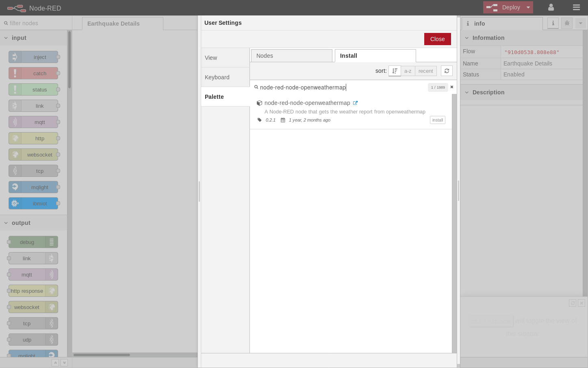Viewport: 588px width, 368px height.
Task: Select the debug output node
Action: click(33, 242)
